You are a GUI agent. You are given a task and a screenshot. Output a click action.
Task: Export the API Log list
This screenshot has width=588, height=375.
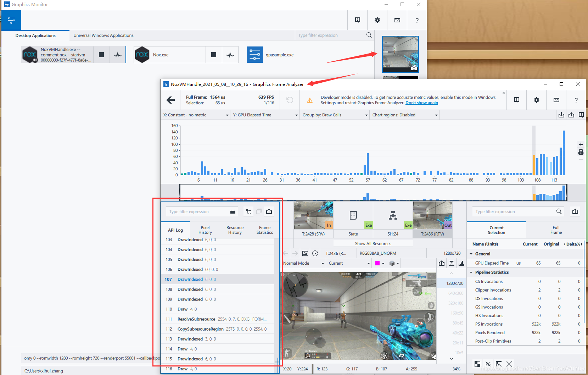point(269,211)
